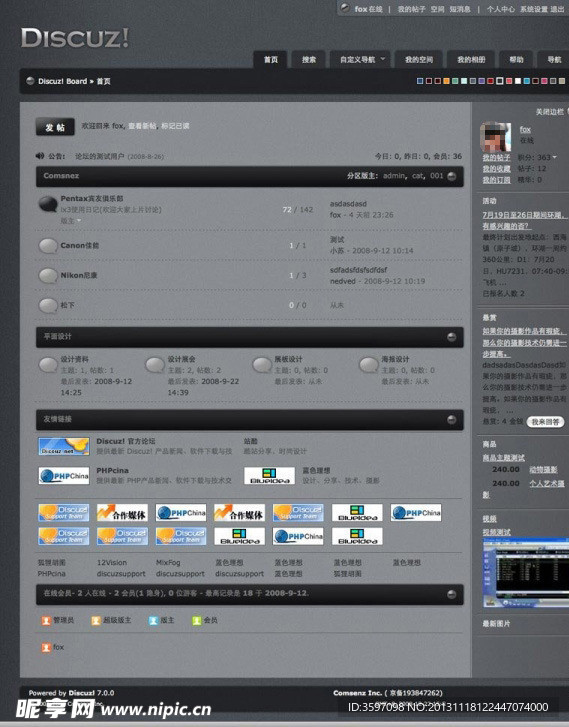The width and height of the screenshot is (569, 727).
Task: Open the 自定义导航 dropdown
Action: pyautogui.click(x=362, y=59)
